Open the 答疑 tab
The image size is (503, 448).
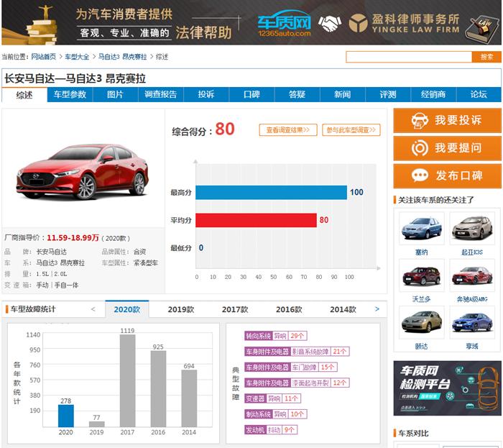click(297, 94)
